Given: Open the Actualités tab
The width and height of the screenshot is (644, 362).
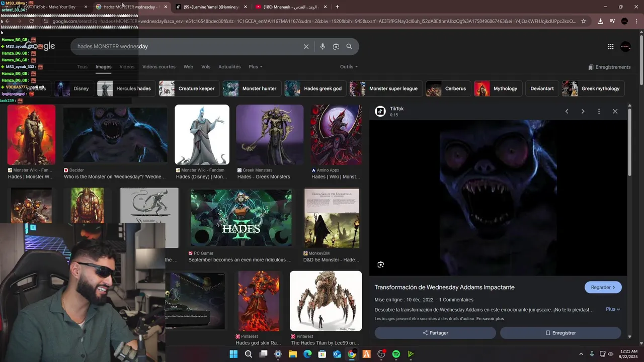Looking at the screenshot, I should click(x=229, y=67).
